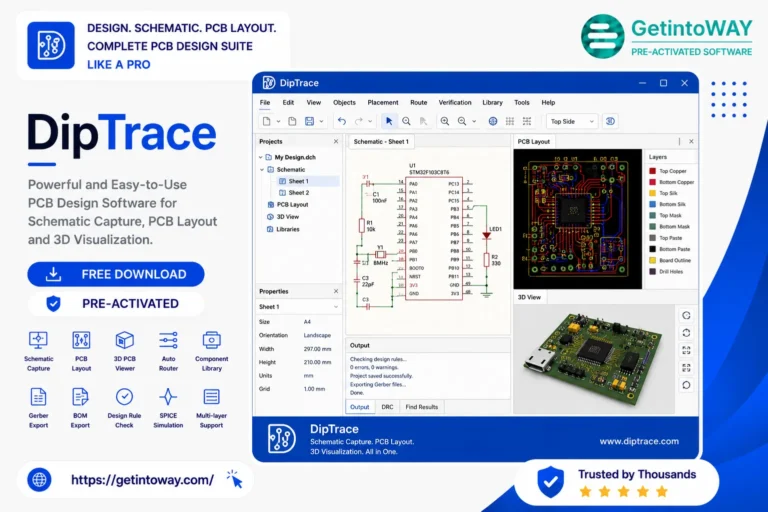
Task: Click the Schematic Capture feature icon
Action: [x=38, y=340]
